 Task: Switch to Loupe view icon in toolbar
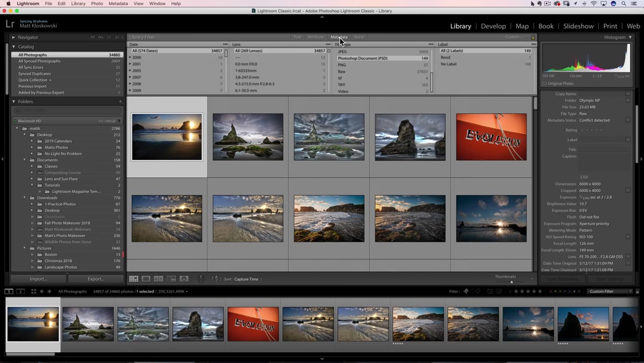[x=146, y=279]
